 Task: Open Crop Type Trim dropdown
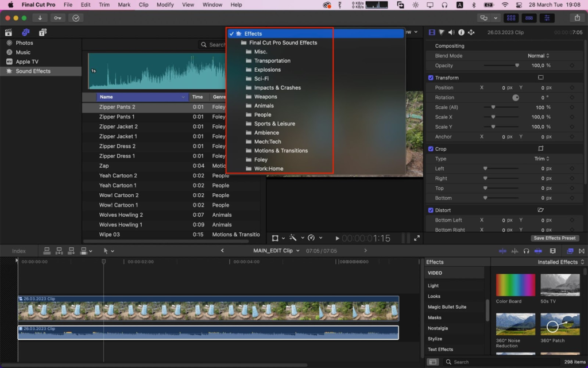tap(542, 159)
